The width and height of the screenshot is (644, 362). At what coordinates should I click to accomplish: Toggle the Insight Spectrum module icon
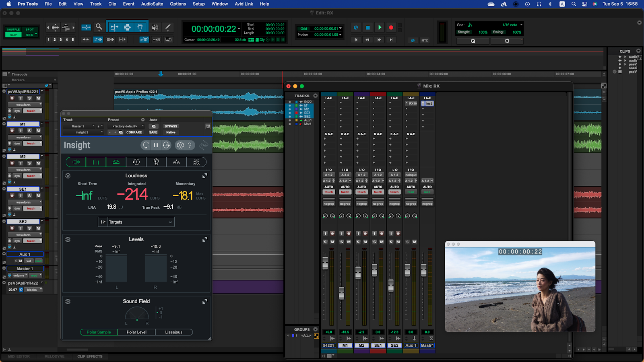(x=176, y=162)
